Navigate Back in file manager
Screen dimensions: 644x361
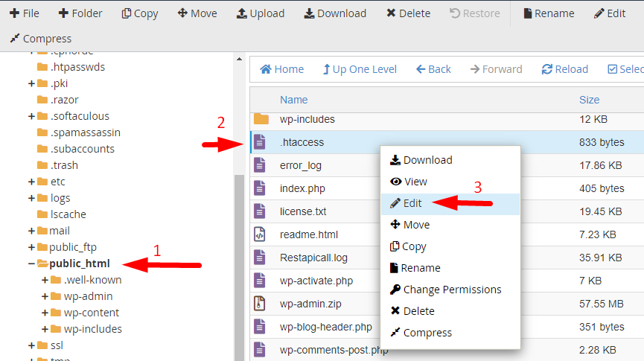(433, 69)
